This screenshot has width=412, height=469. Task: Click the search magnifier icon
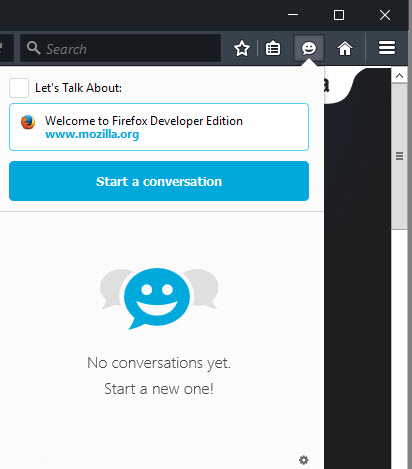[x=33, y=48]
